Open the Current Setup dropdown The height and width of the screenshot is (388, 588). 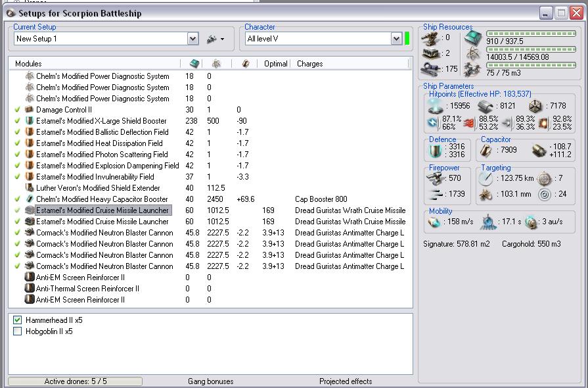(x=192, y=39)
